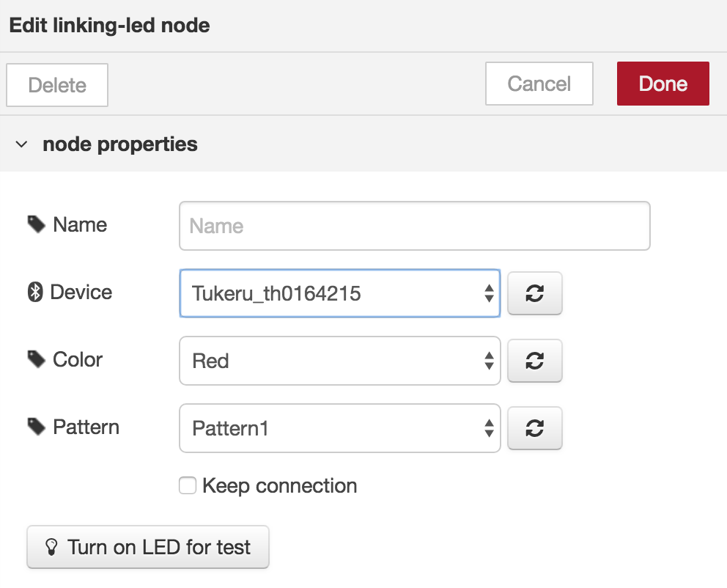The height and width of the screenshot is (588, 727).
Task: Click the tag icon beside Color
Action: [x=36, y=359]
